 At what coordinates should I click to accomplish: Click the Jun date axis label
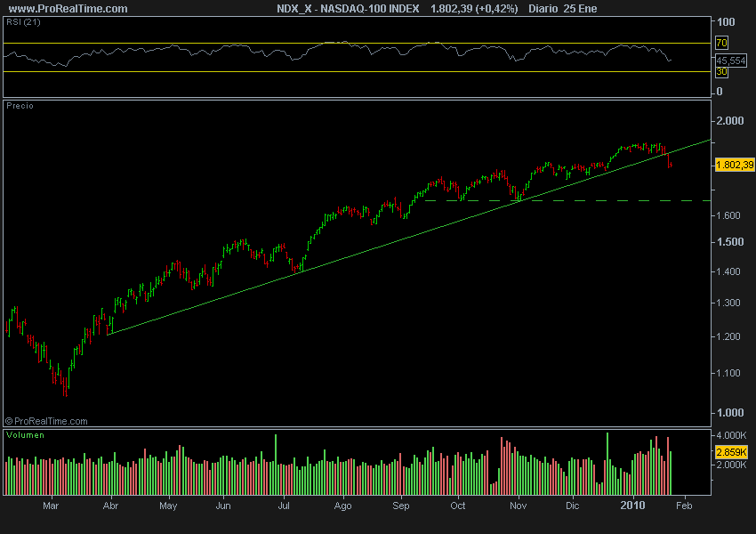223,506
